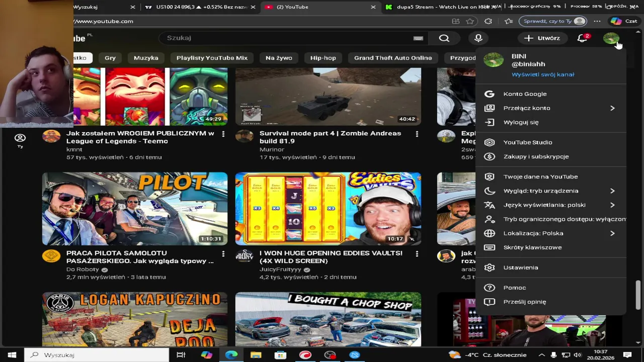Viewport: 644px width, 362px height.
Task: Switch to the dupa5 Stream browser tab
Action: click(443, 7)
